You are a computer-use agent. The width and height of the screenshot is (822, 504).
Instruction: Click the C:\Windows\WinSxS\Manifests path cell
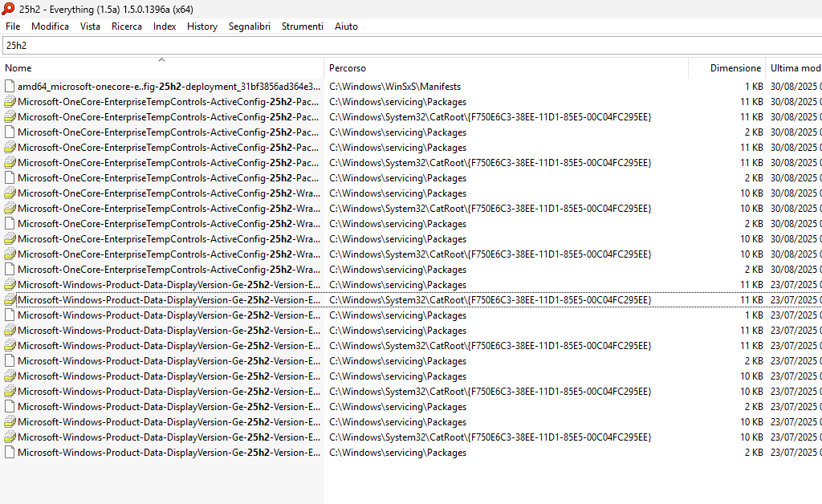[395, 87]
